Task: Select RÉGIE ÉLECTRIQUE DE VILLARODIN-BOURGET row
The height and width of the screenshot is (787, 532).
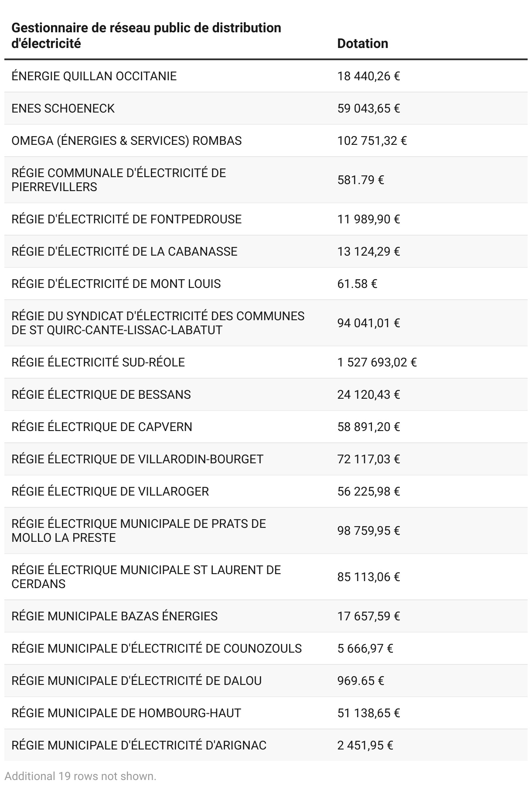Action: point(266,459)
